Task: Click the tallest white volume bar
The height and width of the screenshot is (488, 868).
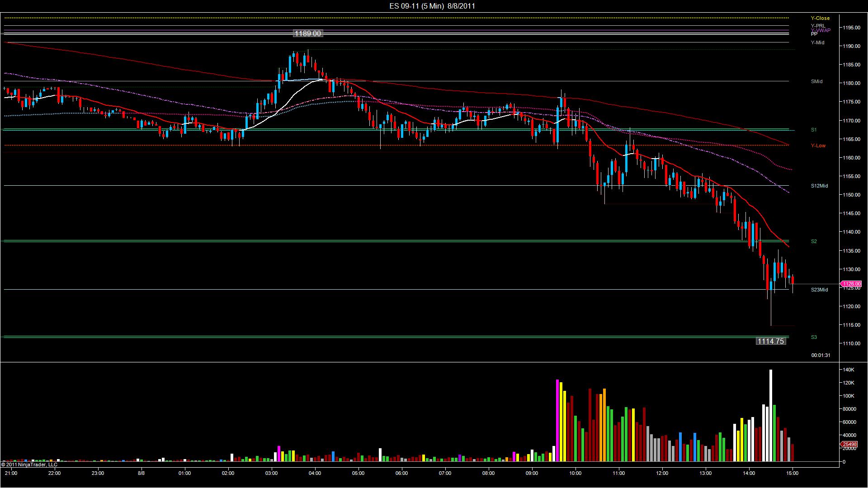Action: [771, 416]
